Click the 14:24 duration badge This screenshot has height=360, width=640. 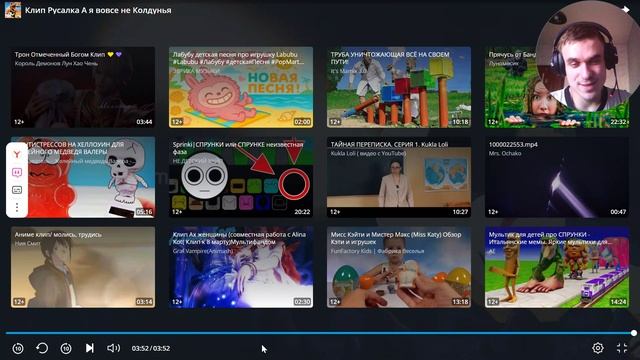618,302
